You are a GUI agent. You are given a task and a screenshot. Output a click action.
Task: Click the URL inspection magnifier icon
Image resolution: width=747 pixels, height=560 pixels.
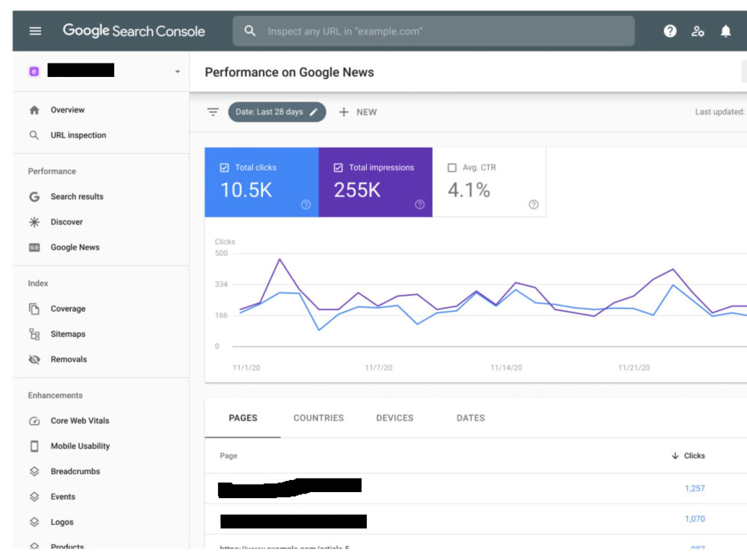pos(34,135)
